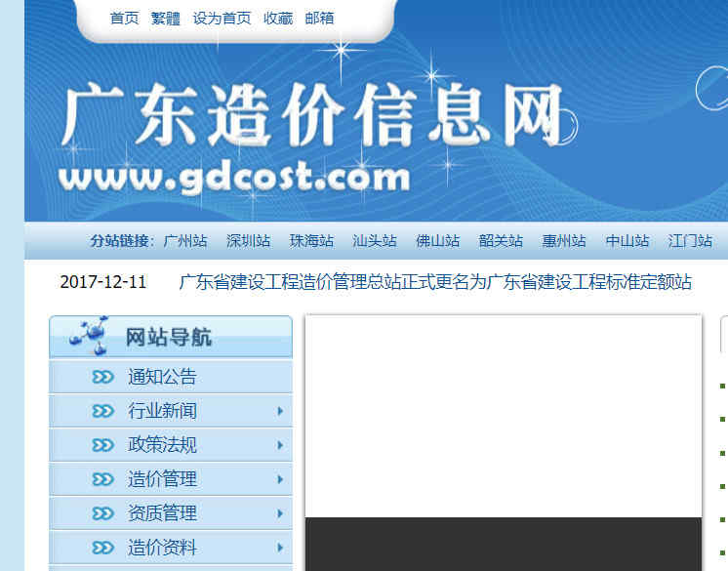Click the 2017-12-11 news date
Viewport: 728px width, 571px height.
(103, 282)
